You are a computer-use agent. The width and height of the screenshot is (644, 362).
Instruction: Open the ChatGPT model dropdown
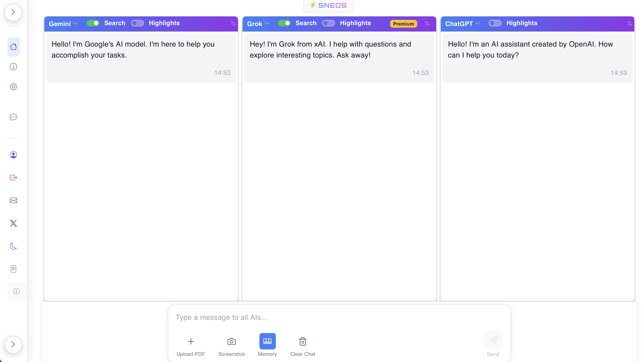coord(462,24)
